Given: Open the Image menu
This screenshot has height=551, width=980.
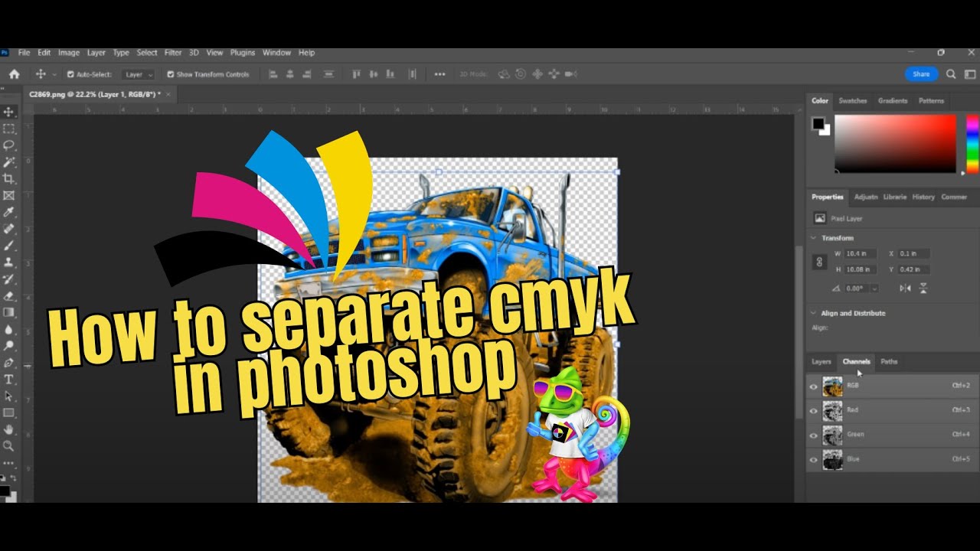Looking at the screenshot, I should [69, 53].
